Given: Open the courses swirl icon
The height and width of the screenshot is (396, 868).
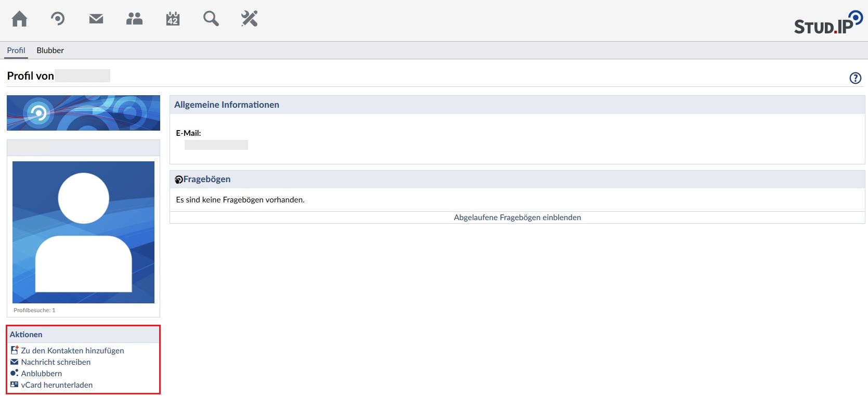Looking at the screenshot, I should click(58, 19).
